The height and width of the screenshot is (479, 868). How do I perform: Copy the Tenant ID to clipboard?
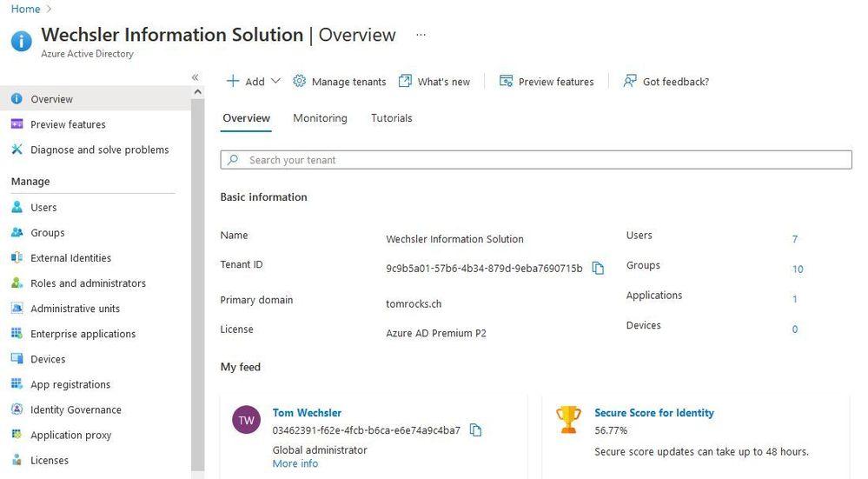coord(598,269)
